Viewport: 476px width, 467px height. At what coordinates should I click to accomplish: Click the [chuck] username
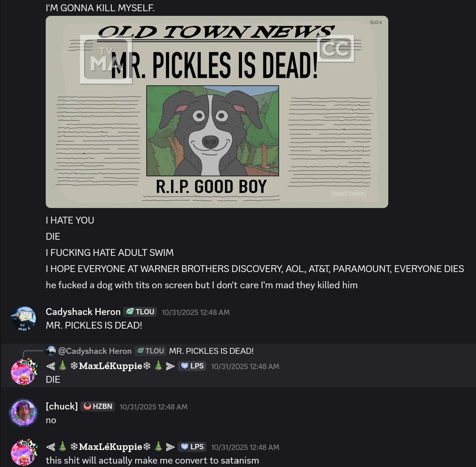[62, 406]
